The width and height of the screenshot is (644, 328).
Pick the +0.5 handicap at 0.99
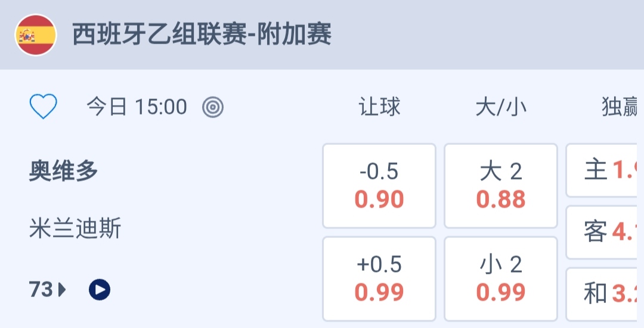tap(379, 279)
